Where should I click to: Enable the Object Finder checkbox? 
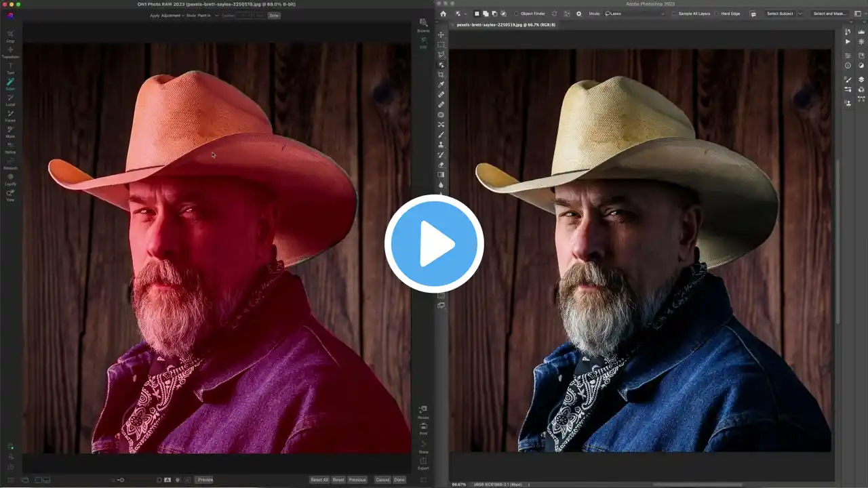point(516,14)
